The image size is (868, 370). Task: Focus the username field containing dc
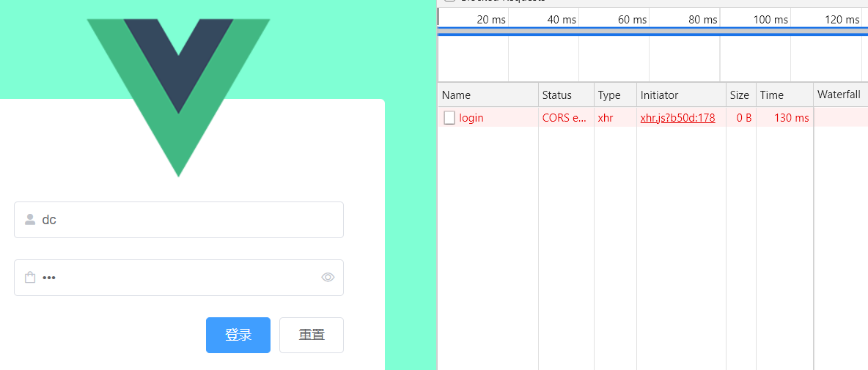point(179,220)
